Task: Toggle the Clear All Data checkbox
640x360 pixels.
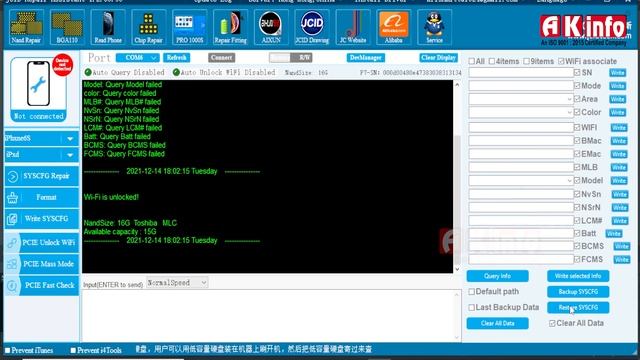Action: (x=552, y=323)
